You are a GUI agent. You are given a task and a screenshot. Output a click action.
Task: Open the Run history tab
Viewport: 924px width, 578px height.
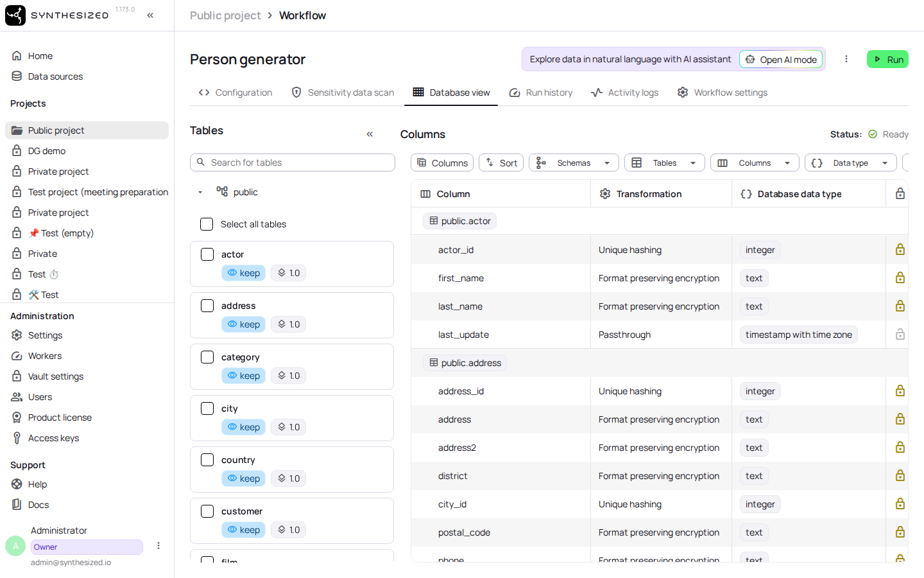541,92
